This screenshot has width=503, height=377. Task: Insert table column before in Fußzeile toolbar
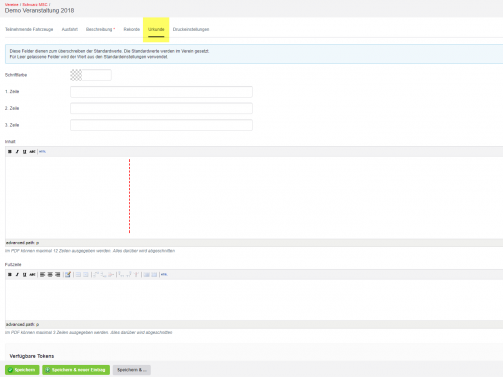click(x=121, y=275)
